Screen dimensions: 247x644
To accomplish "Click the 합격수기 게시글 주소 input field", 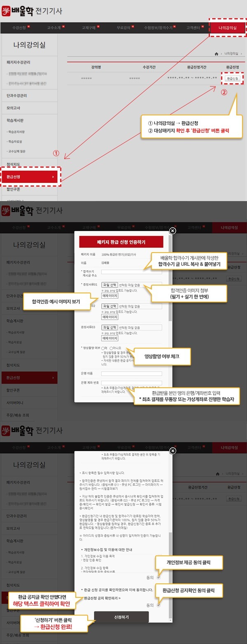I will pyautogui.click(x=131, y=272).
